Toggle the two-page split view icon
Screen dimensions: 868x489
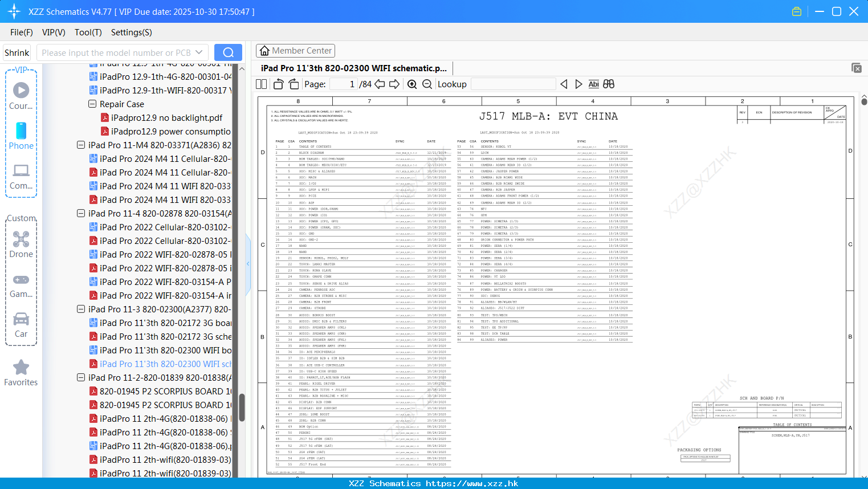point(261,84)
